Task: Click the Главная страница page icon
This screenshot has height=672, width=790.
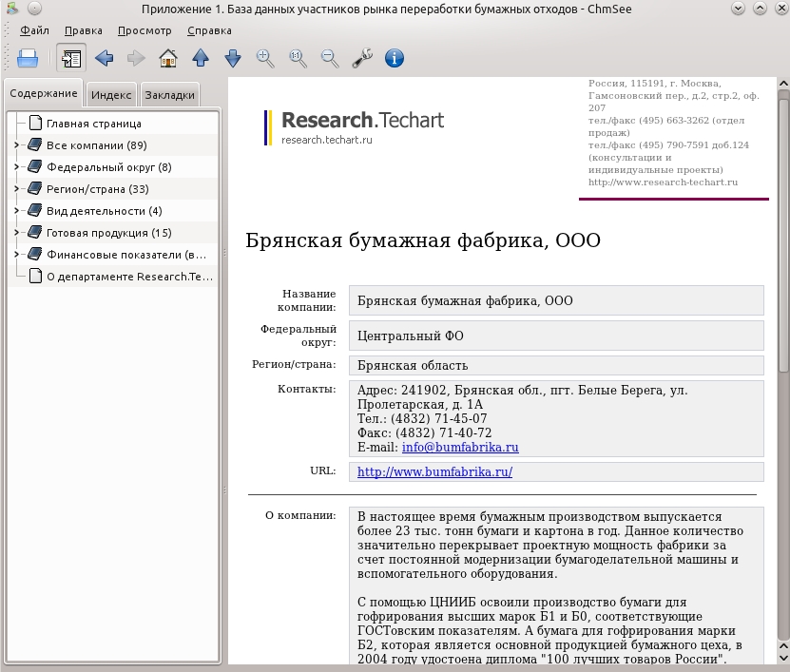Action: click(x=35, y=123)
